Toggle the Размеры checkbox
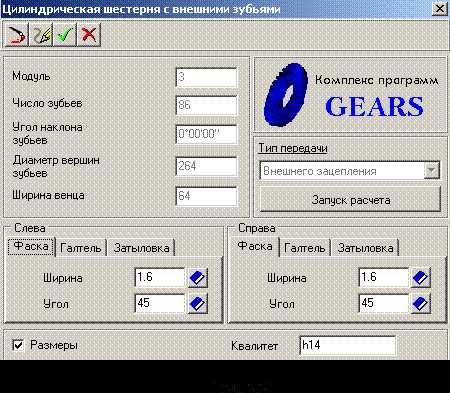The width and height of the screenshot is (450, 393). click(18, 345)
